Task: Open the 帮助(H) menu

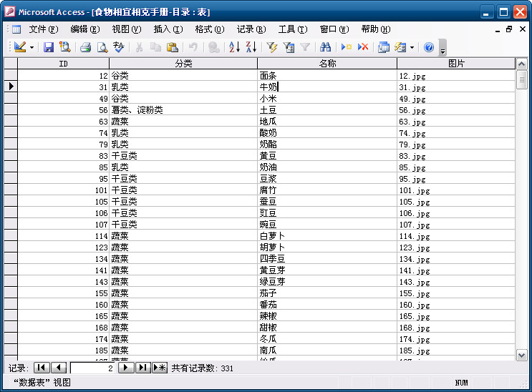Action: click(x=376, y=29)
